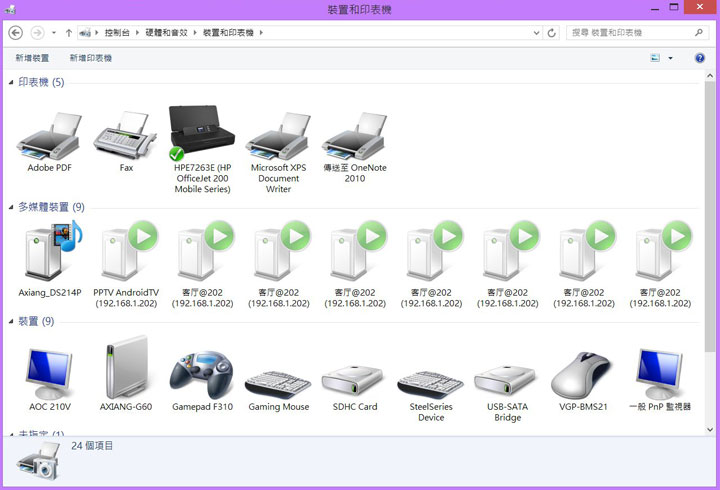Click the 24 個項目 status text

tap(92, 445)
